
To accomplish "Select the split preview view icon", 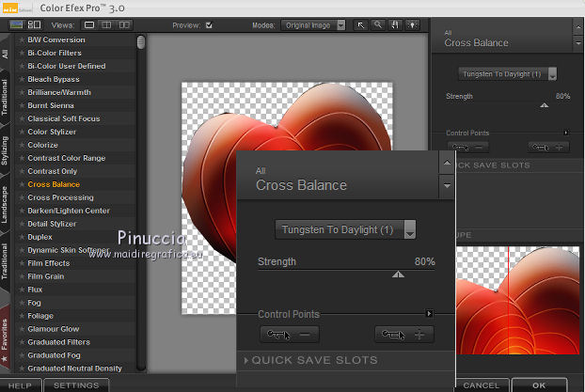I will click(x=106, y=25).
